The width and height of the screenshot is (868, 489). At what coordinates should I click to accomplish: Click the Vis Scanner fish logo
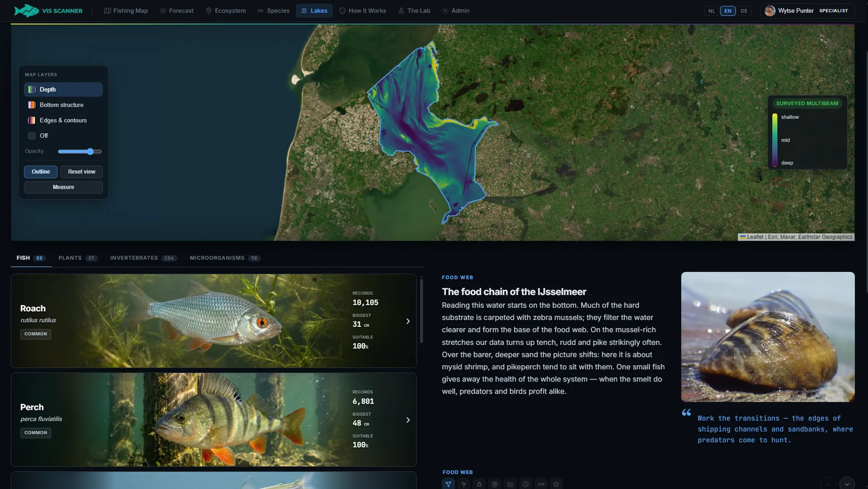pyautogui.click(x=26, y=10)
